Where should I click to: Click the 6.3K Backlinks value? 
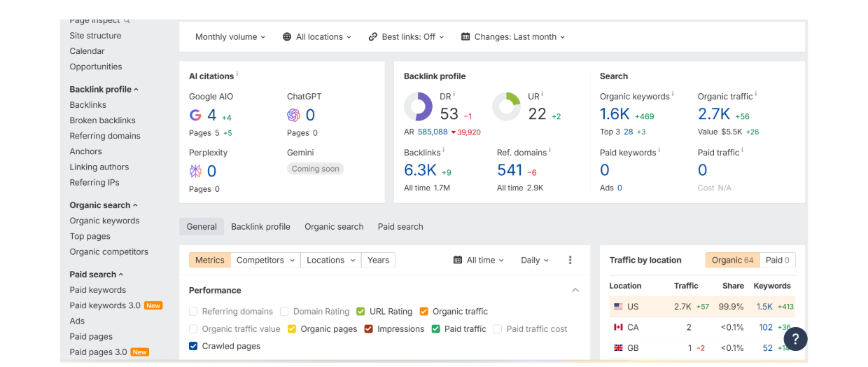(420, 170)
